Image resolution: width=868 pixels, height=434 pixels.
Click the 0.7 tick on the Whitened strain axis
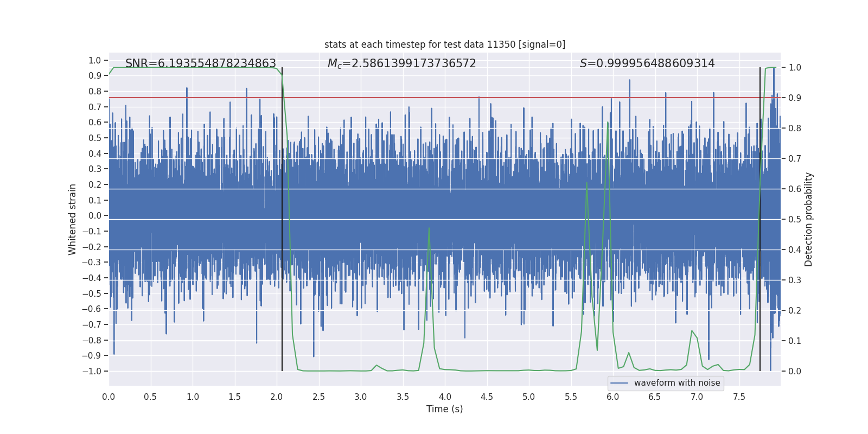click(95, 107)
